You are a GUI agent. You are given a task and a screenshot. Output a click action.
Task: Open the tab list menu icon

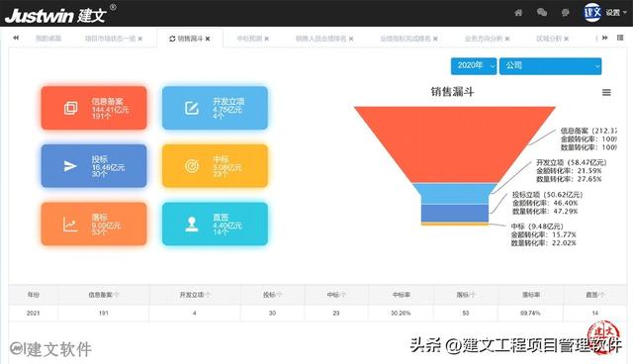[620, 38]
